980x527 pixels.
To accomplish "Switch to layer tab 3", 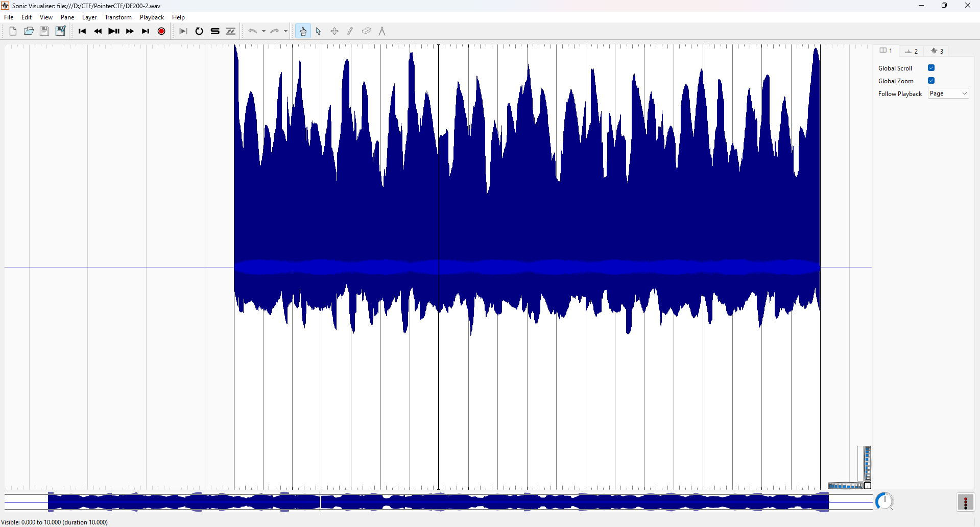I will [938, 51].
